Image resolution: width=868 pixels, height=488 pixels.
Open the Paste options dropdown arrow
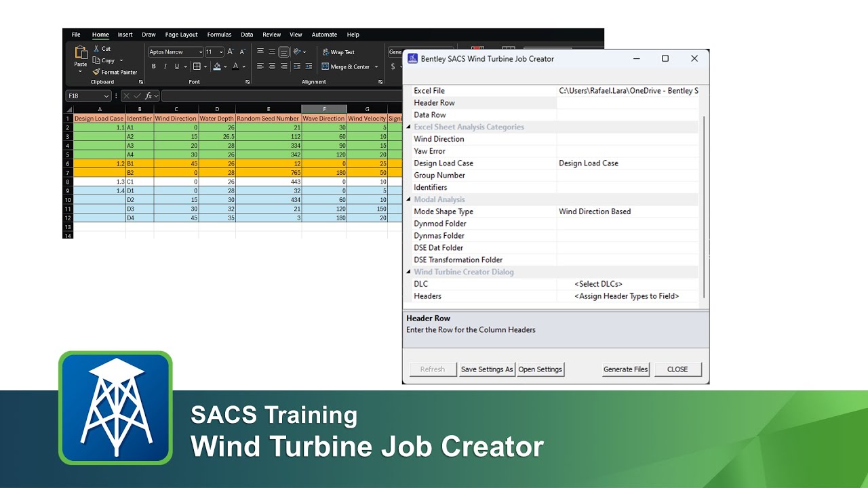coord(81,71)
